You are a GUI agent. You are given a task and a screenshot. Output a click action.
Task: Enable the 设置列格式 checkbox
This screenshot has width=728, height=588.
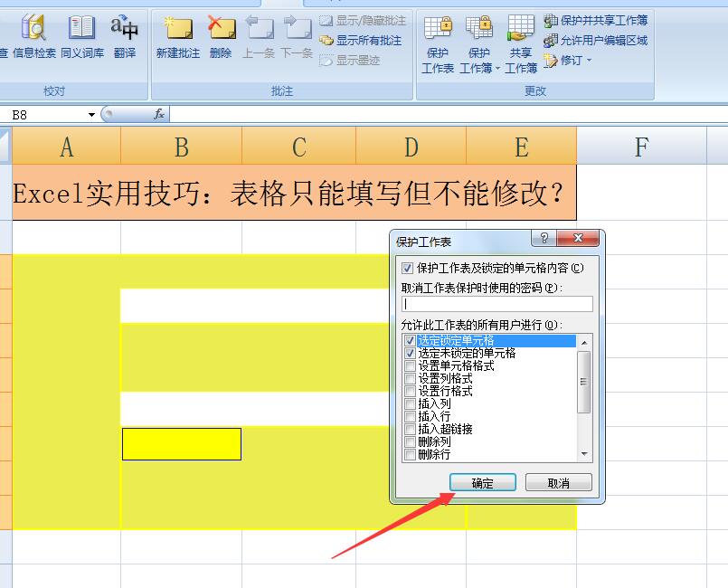point(410,378)
